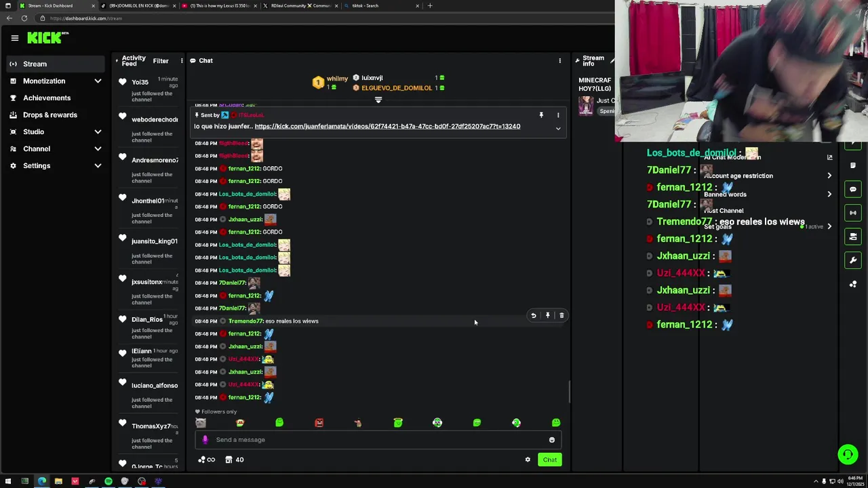Open chat settings gear icon
This screenshot has width=868, height=488.
pyautogui.click(x=528, y=460)
